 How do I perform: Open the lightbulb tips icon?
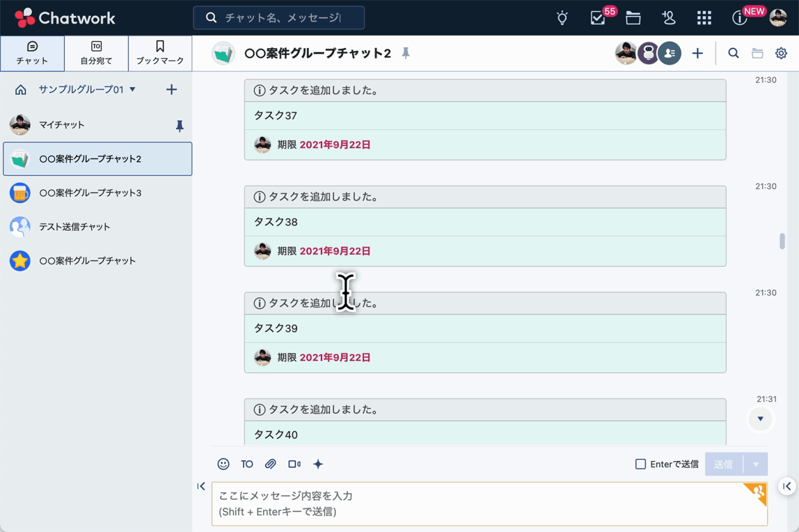(x=562, y=18)
